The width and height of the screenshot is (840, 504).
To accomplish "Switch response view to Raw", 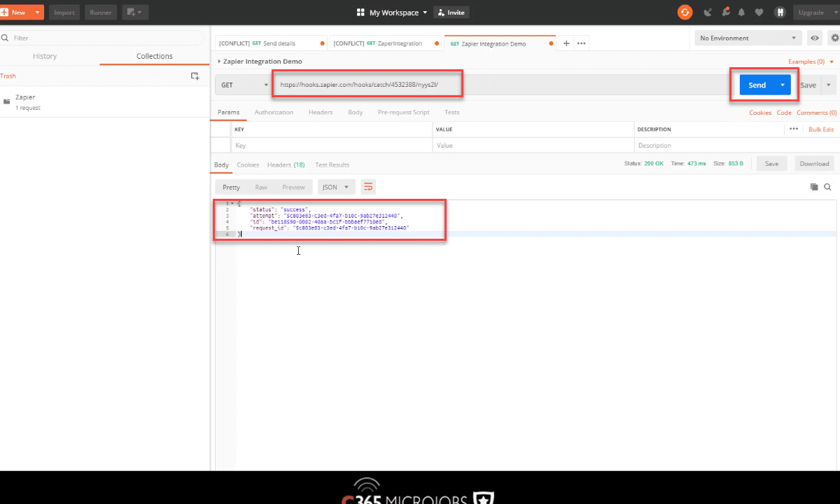I will click(x=261, y=187).
